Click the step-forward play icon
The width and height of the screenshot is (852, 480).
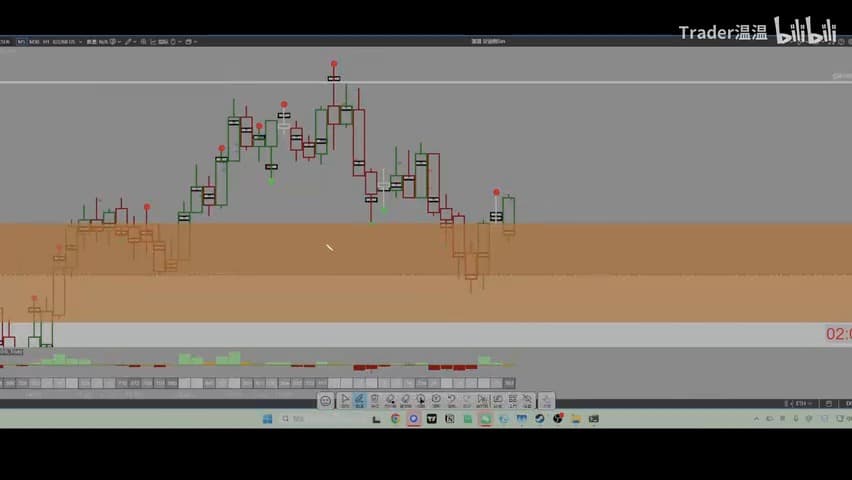[482, 401]
